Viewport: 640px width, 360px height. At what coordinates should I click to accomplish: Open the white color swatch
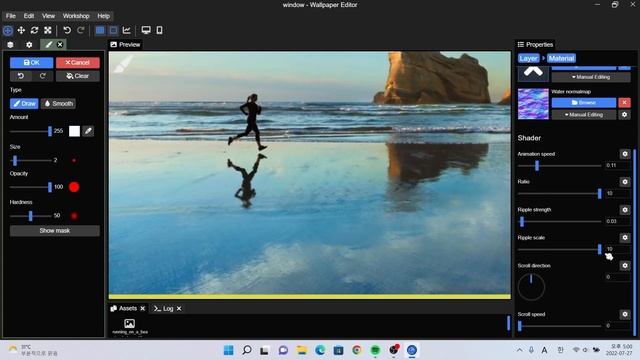pyautogui.click(x=74, y=131)
